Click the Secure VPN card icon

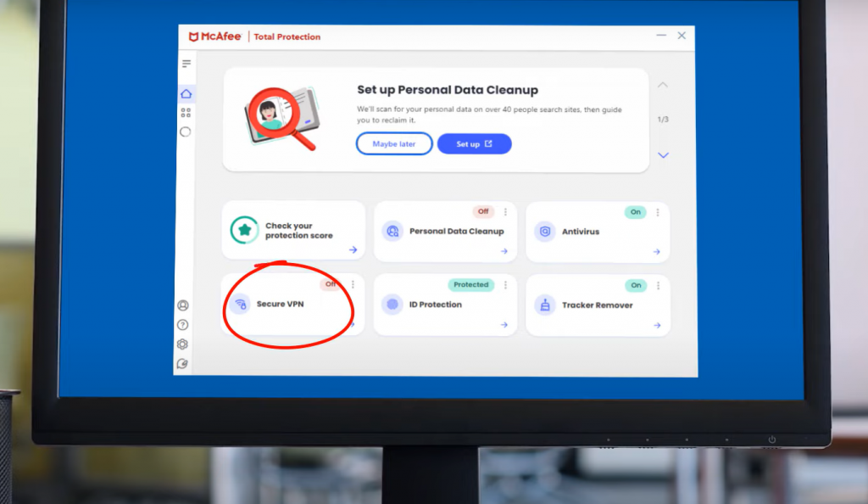click(x=240, y=304)
